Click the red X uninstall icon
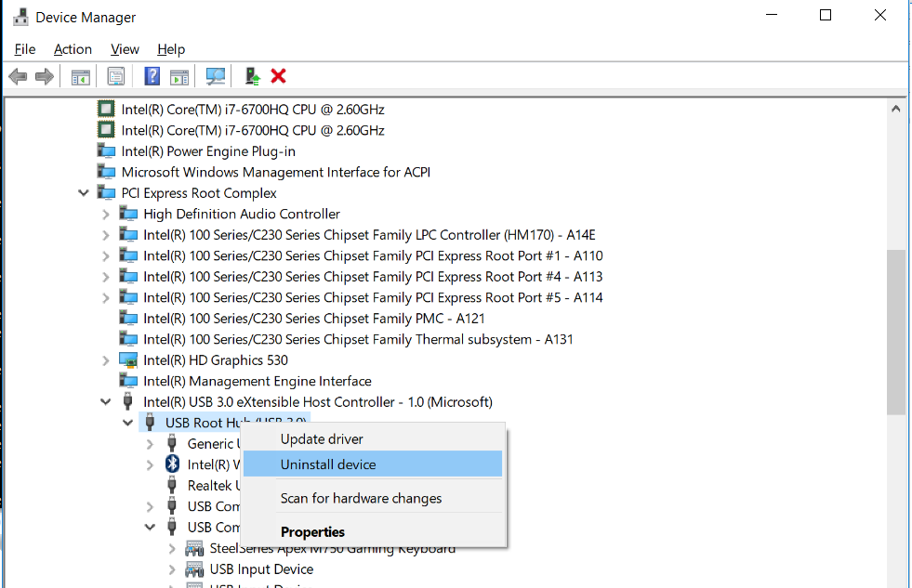Viewport: 912px width, 588px height. tap(278, 76)
